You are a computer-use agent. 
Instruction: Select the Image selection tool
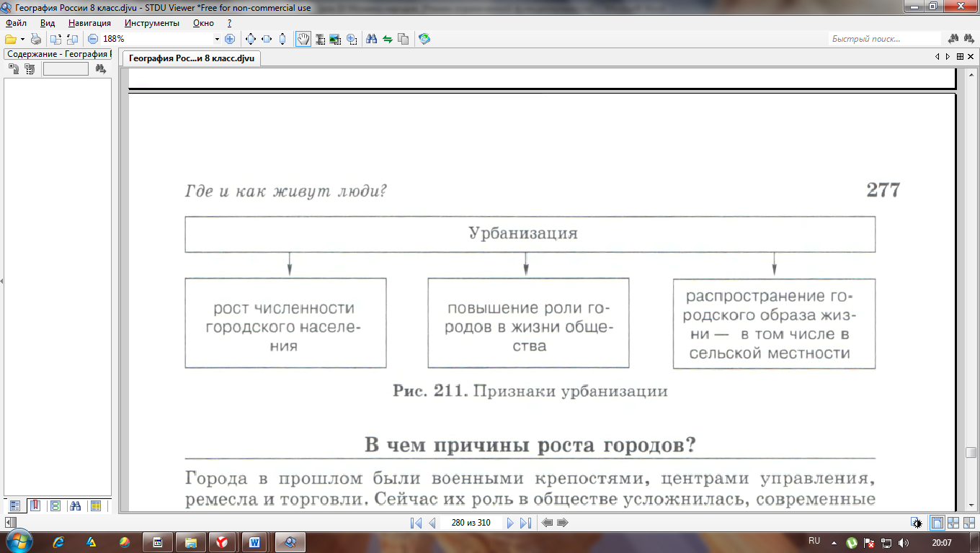(x=335, y=39)
